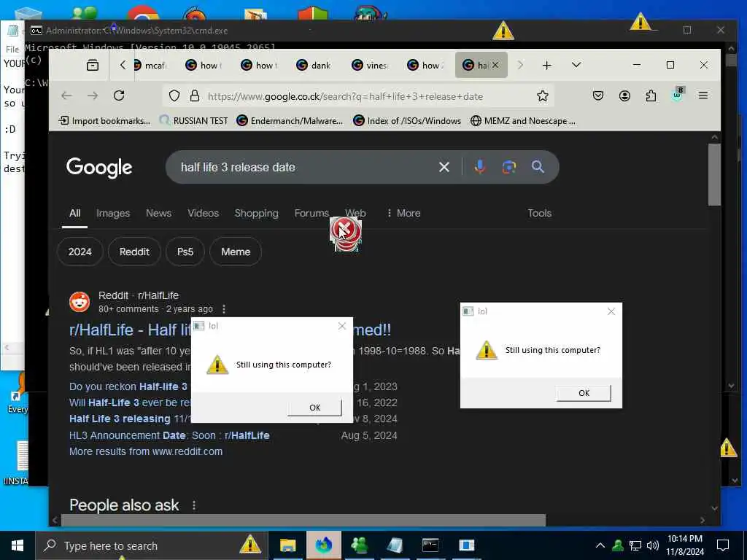Close the right lol dialog with X
Image resolution: width=747 pixels, height=560 pixels.
click(x=611, y=311)
